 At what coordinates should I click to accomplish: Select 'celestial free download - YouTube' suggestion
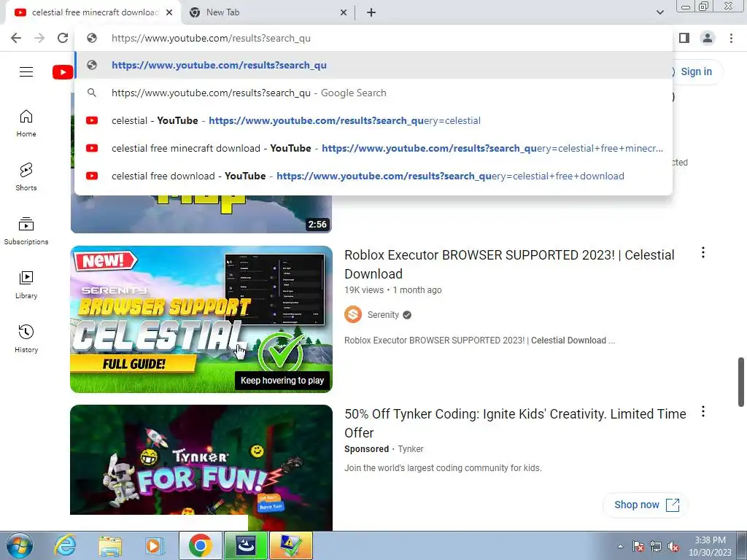373,176
